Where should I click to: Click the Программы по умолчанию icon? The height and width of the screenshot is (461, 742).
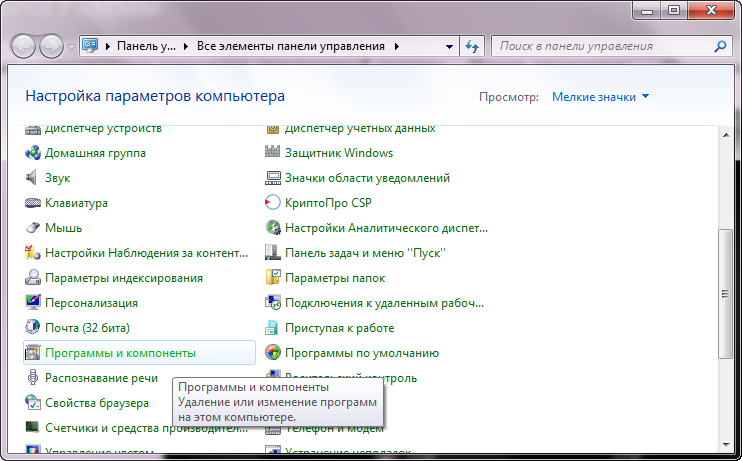[273, 353]
